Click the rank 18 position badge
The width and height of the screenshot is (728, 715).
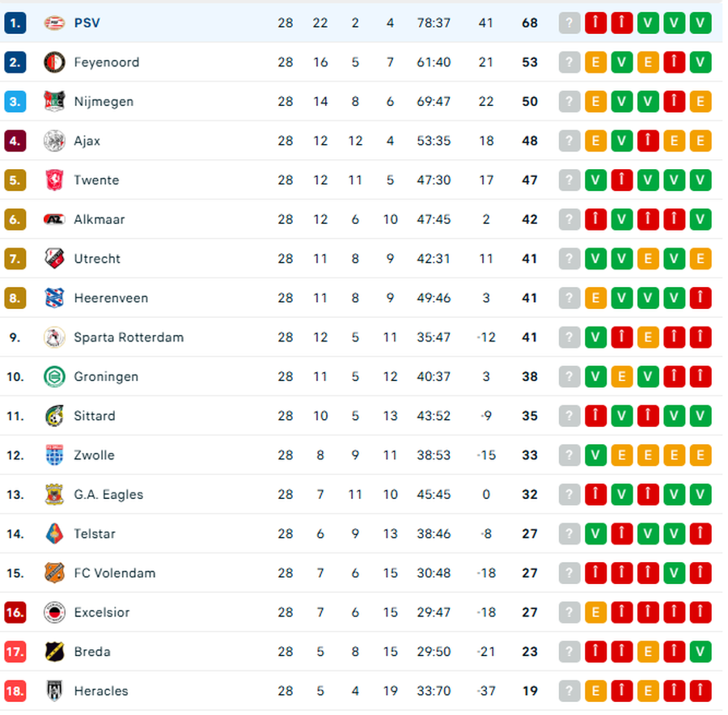(15, 691)
